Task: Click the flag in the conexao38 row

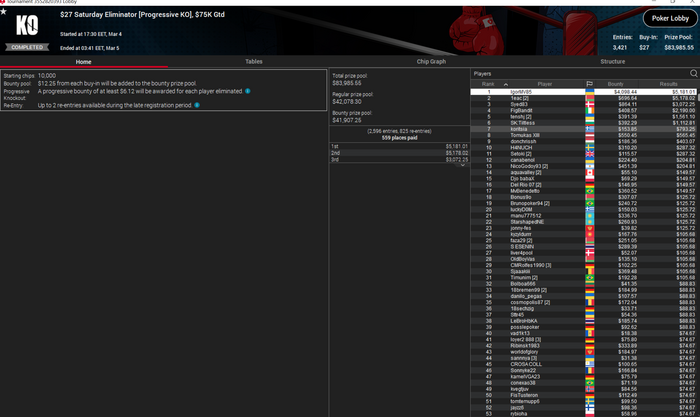Action: point(590,383)
